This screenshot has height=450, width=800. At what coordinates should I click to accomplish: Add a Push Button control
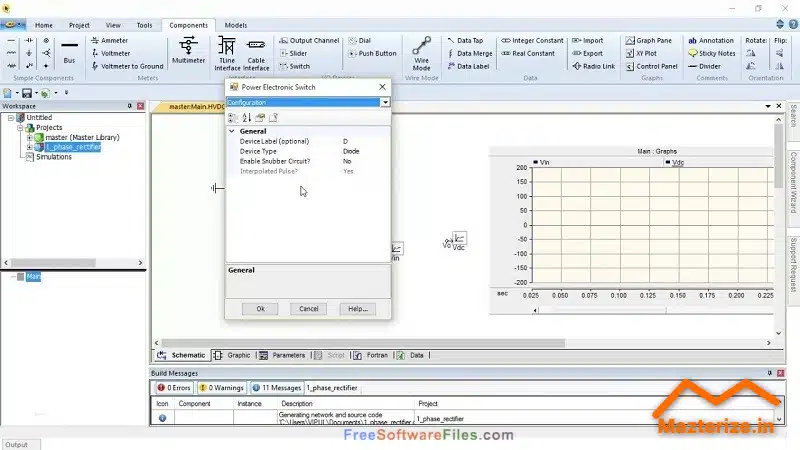(372, 53)
